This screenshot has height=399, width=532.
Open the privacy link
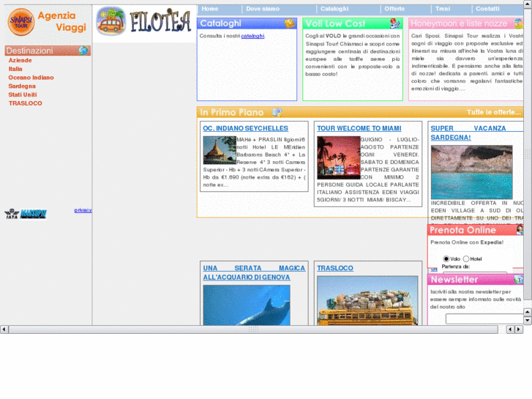click(x=83, y=210)
